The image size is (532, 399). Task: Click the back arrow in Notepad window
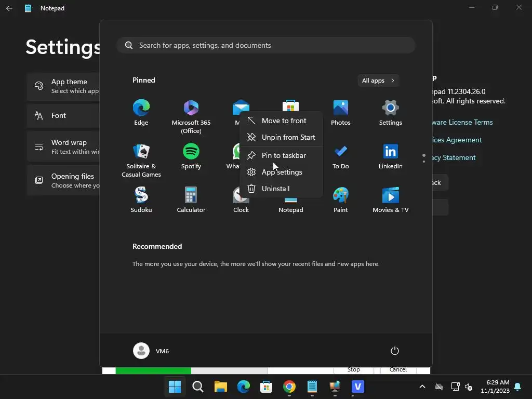tap(9, 8)
